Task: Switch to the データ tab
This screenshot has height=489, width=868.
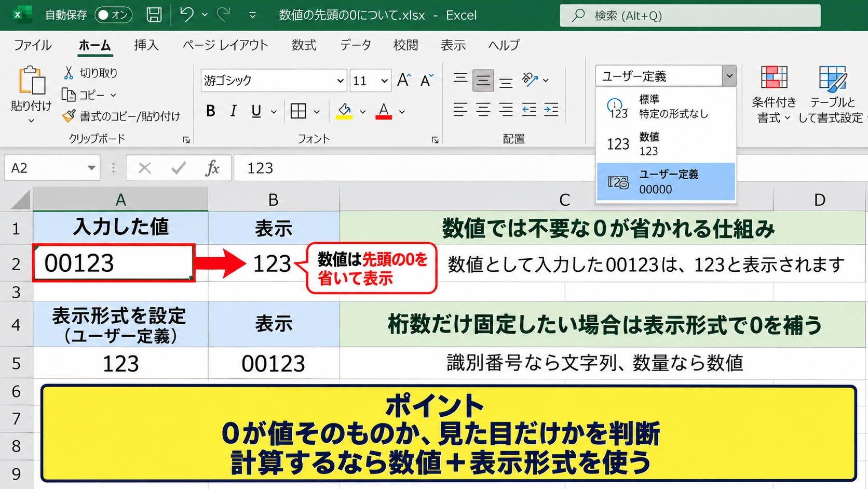Action: (356, 45)
